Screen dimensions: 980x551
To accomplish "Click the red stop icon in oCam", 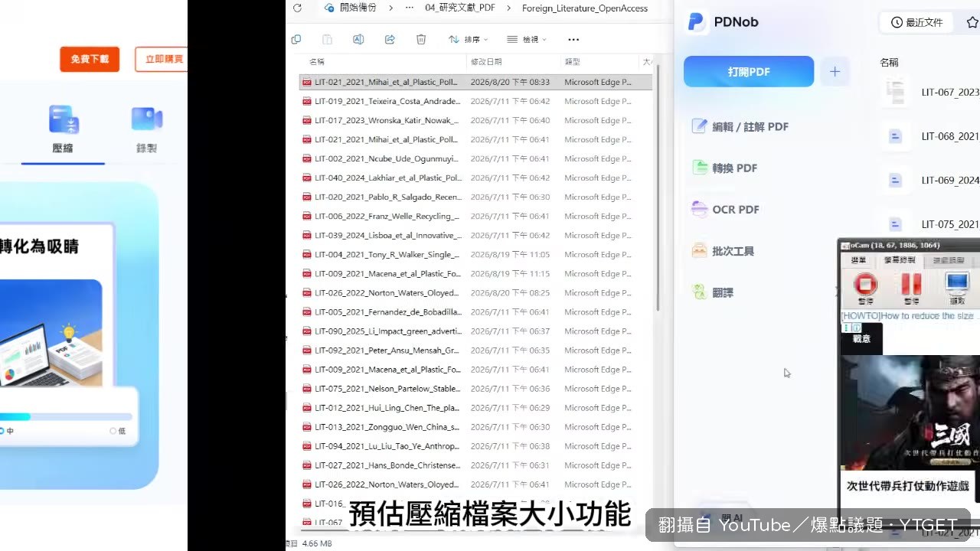I will (865, 284).
